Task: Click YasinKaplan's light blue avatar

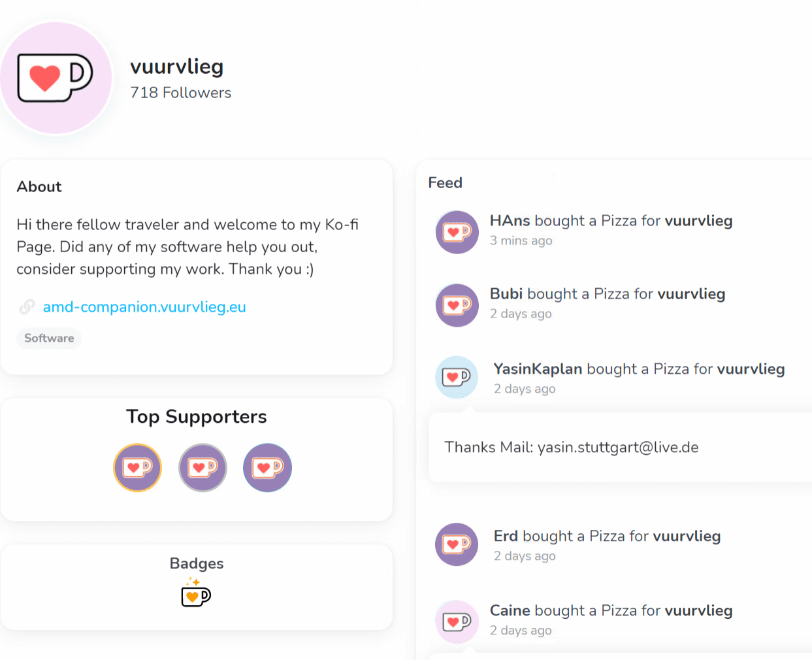Action: tap(457, 377)
